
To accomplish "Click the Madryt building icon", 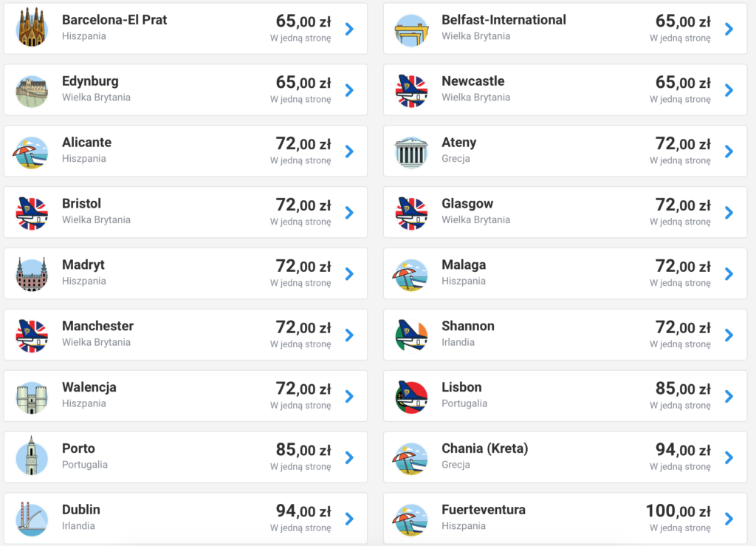I will [x=32, y=274].
